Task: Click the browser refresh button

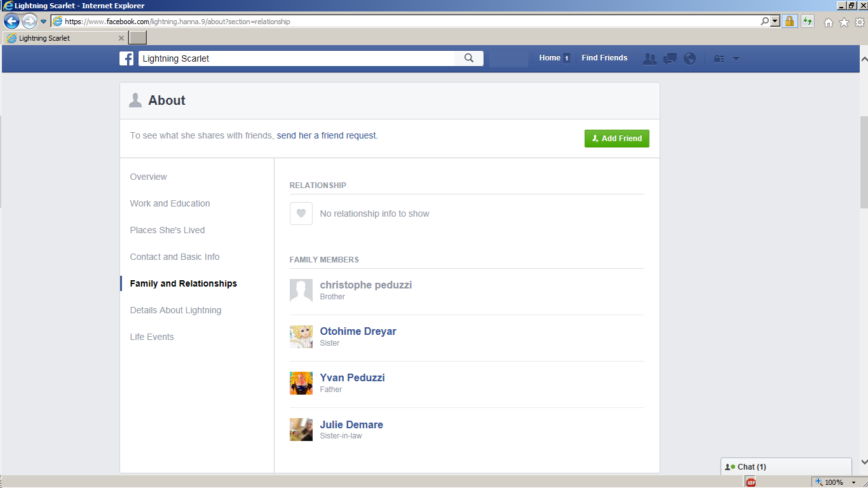Action: 807,22
